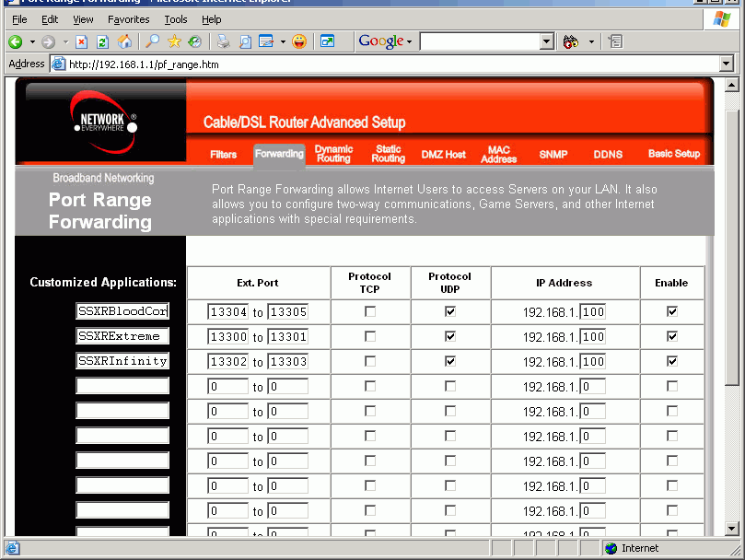This screenshot has height=560, width=745.
Task: Click the SSXRExtreme IP field showing 100
Action: click(592, 336)
